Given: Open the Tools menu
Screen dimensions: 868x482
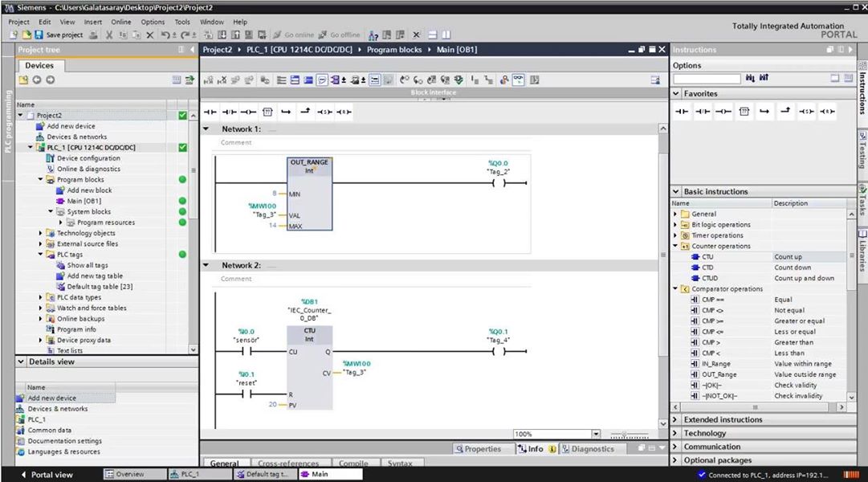Looking at the screenshot, I should (x=182, y=22).
